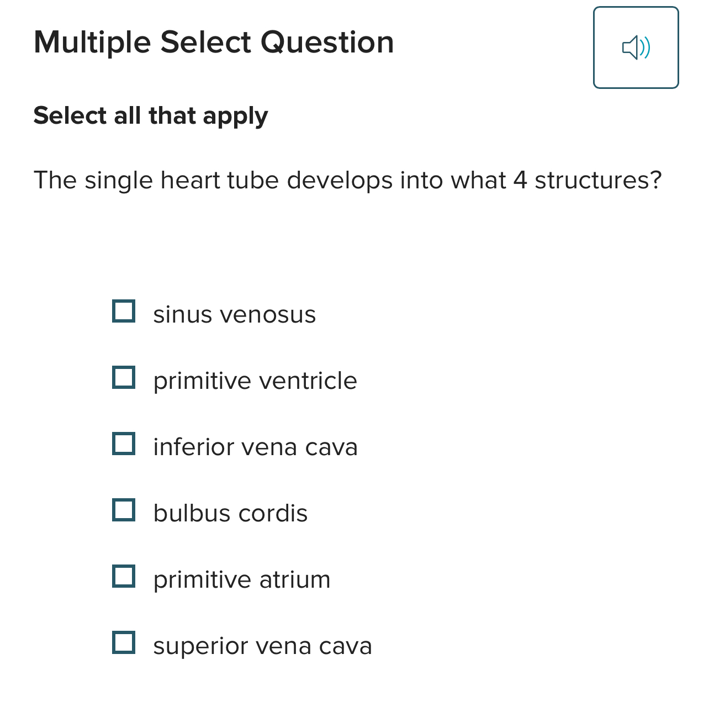The width and height of the screenshot is (709, 728).
Task: Click the 'primitive atrium' option label
Action: (x=242, y=580)
